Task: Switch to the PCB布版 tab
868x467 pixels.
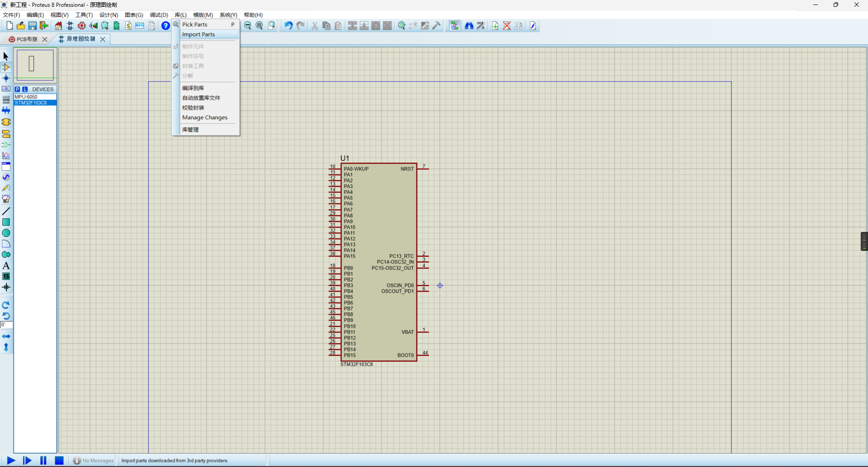Action: [x=26, y=39]
